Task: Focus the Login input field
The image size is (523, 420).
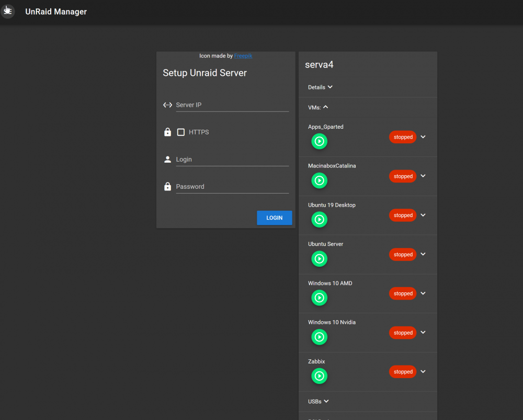Action: [x=232, y=160]
